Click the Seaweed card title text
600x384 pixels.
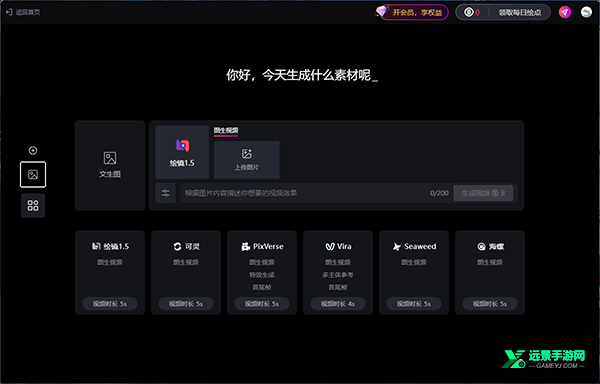[x=420, y=247]
